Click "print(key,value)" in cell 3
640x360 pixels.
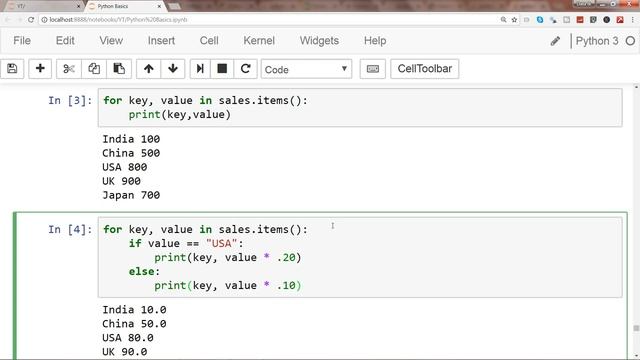click(180, 114)
